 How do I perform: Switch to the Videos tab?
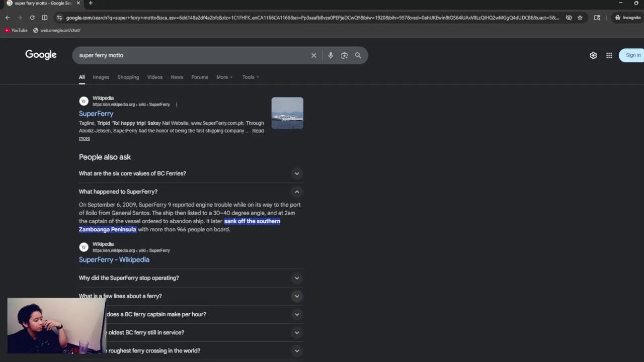155,77
